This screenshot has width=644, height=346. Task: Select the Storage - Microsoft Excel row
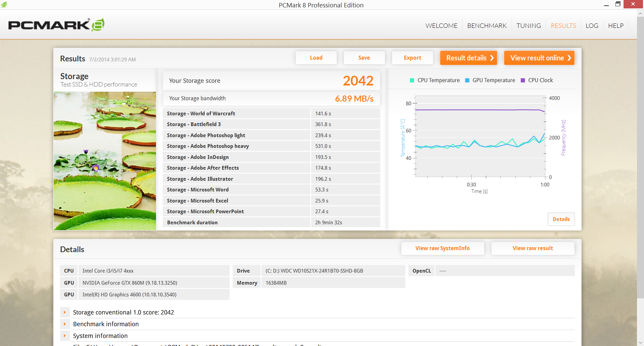pos(271,200)
